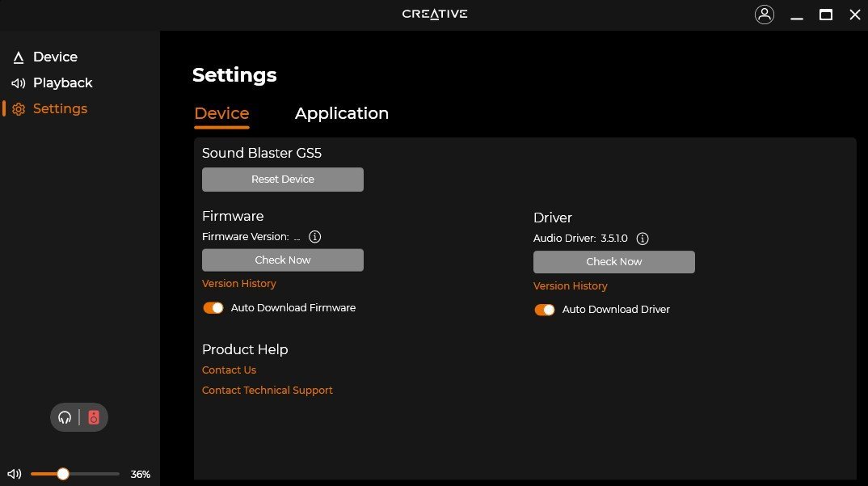Screen dimensions: 868x486
Task: Mute using the volume speaker icon
Action: pos(14,474)
